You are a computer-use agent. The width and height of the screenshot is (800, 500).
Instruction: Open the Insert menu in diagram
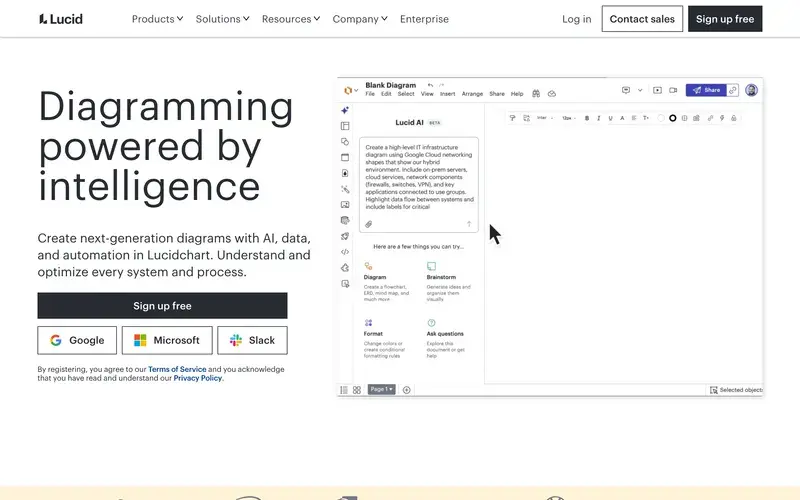click(447, 94)
